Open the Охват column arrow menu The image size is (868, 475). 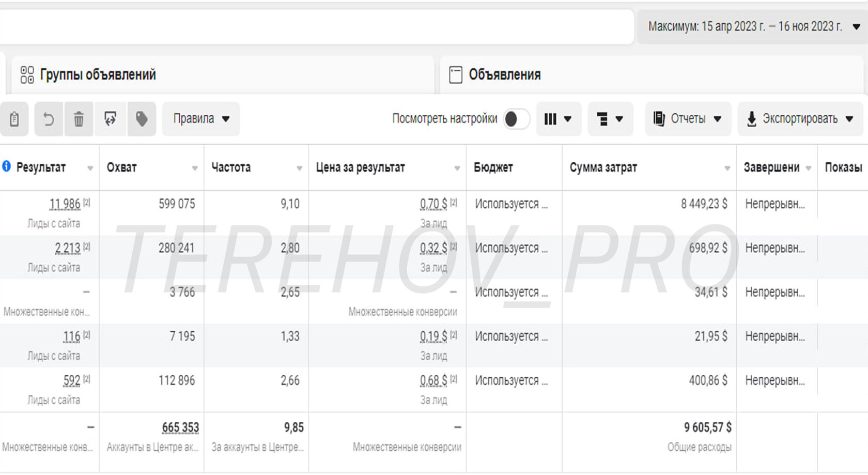click(x=195, y=168)
